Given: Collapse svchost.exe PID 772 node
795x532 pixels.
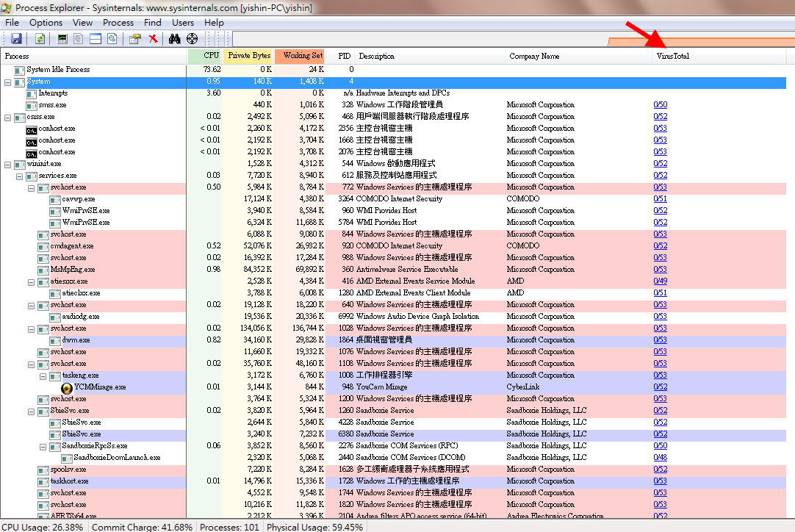Looking at the screenshot, I should pos(31,188).
